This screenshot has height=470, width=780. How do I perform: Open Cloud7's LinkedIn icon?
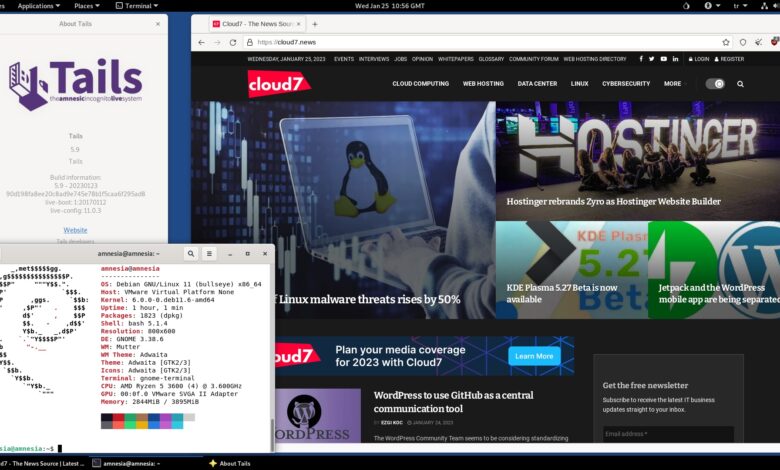point(675,59)
